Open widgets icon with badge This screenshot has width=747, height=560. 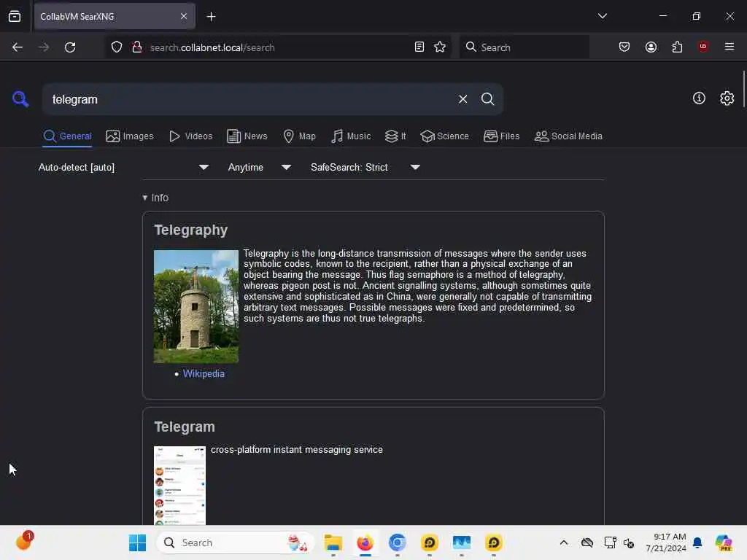point(24,541)
